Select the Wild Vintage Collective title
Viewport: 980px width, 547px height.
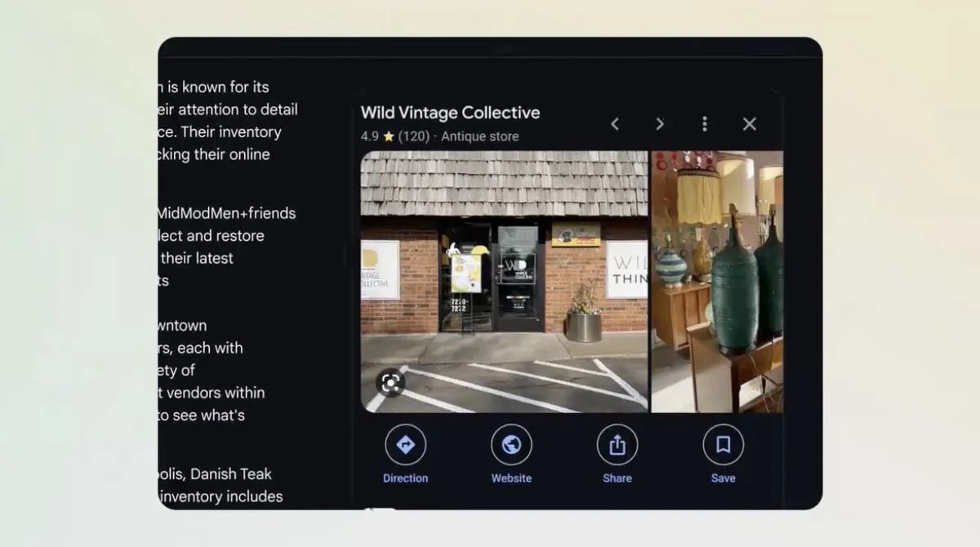pos(451,113)
